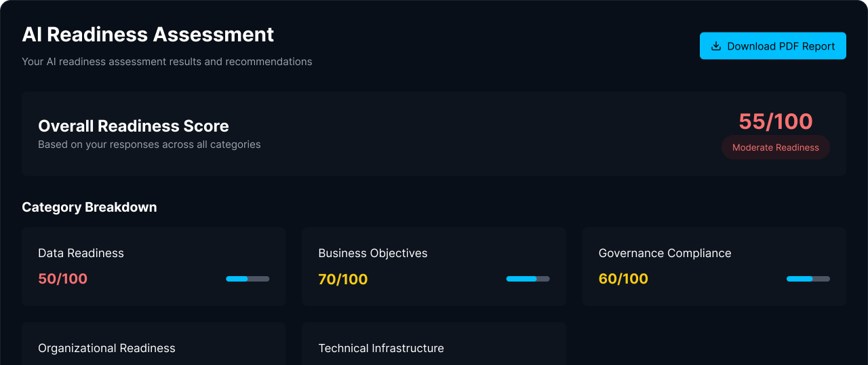
Task: Click the 55/100 overall score
Action: tap(776, 121)
